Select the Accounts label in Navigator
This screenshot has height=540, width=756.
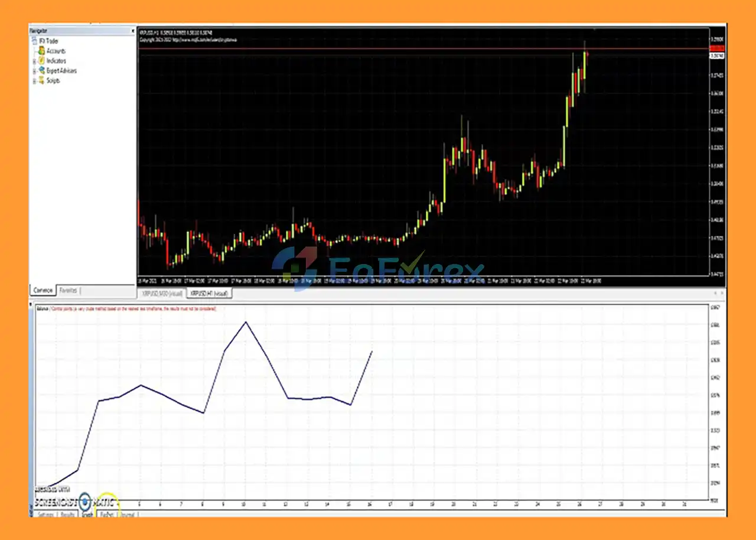56,51
